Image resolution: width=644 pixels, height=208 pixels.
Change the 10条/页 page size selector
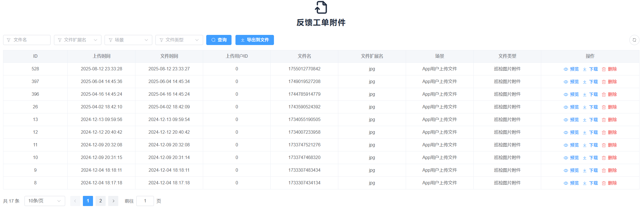(45, 201)
